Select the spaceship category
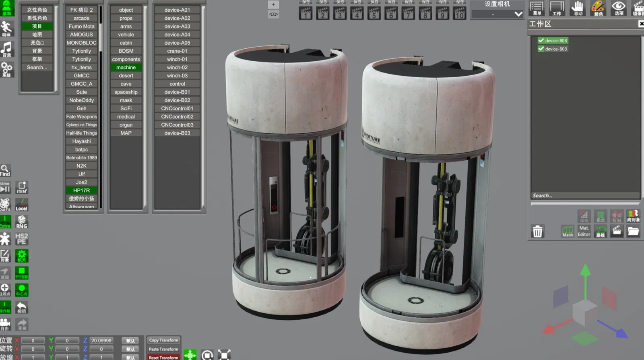Image resolution: width=644 pixels, height=360 pixels. pos(126,92)
